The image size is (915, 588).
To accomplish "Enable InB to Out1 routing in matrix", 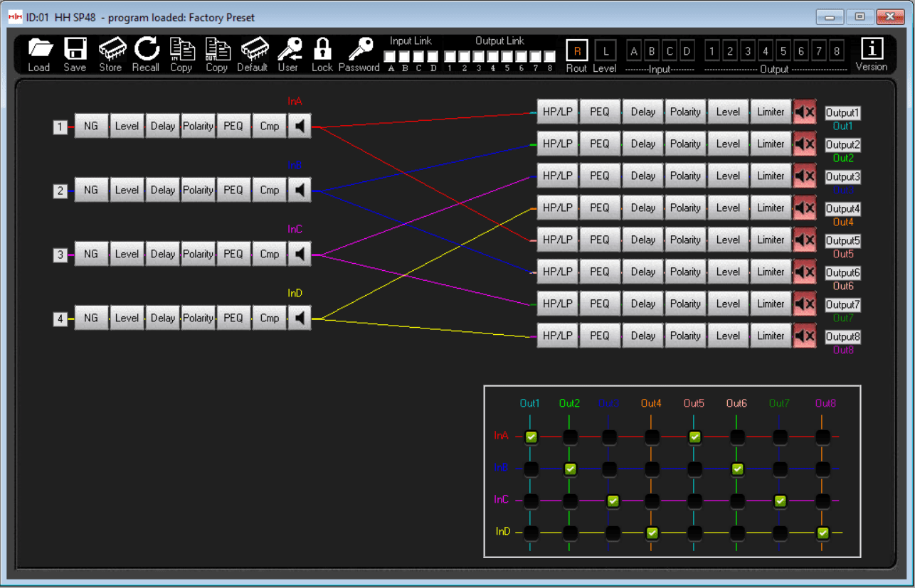I will 531,469.
